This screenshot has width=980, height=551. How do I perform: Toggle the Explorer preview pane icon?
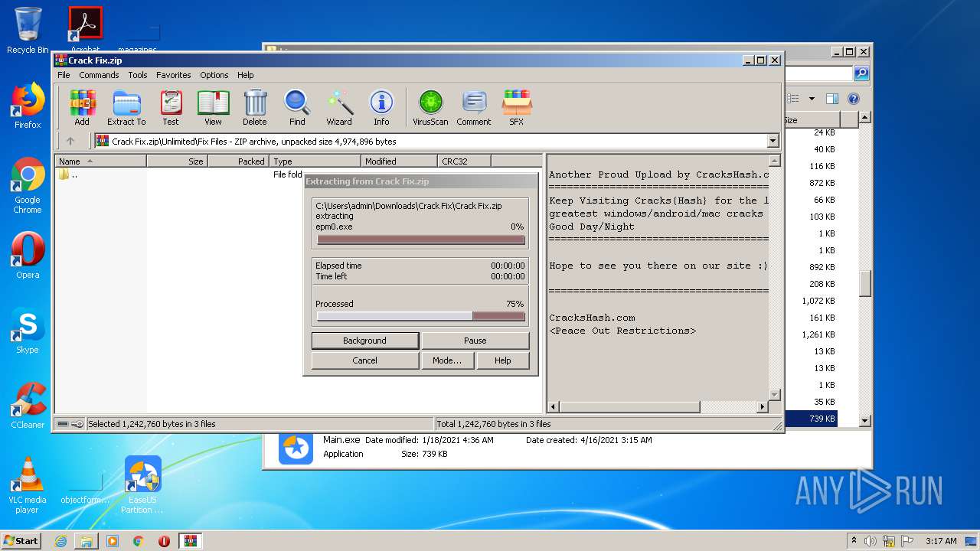[x=832, y=98]
